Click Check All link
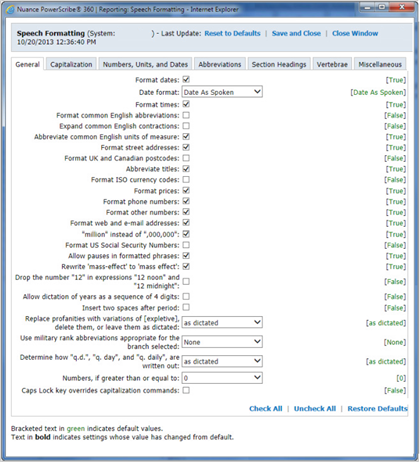The width and height of the screenshot is (420, 463). click(x=266, y=409)
